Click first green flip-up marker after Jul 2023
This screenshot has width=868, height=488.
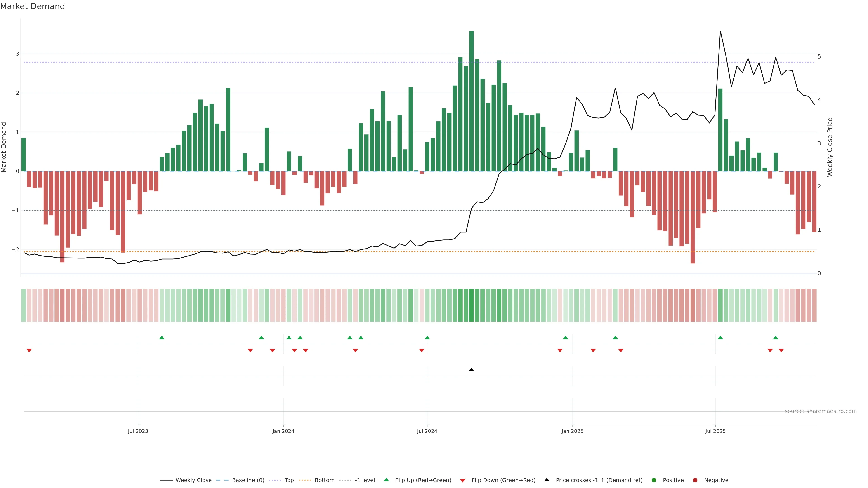tap(162, 338)
